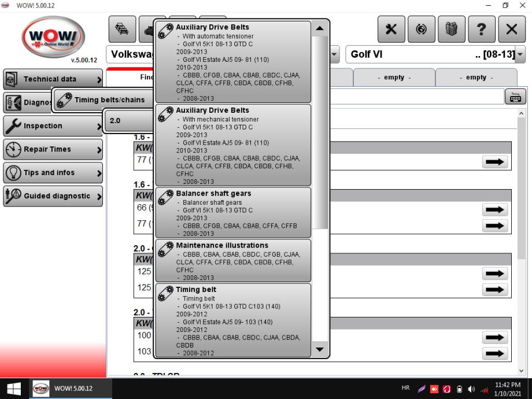The width and height of the screenshot is (532, 399).
Task: Click the Technical data steering wheel icon
Action: point(13,79)
